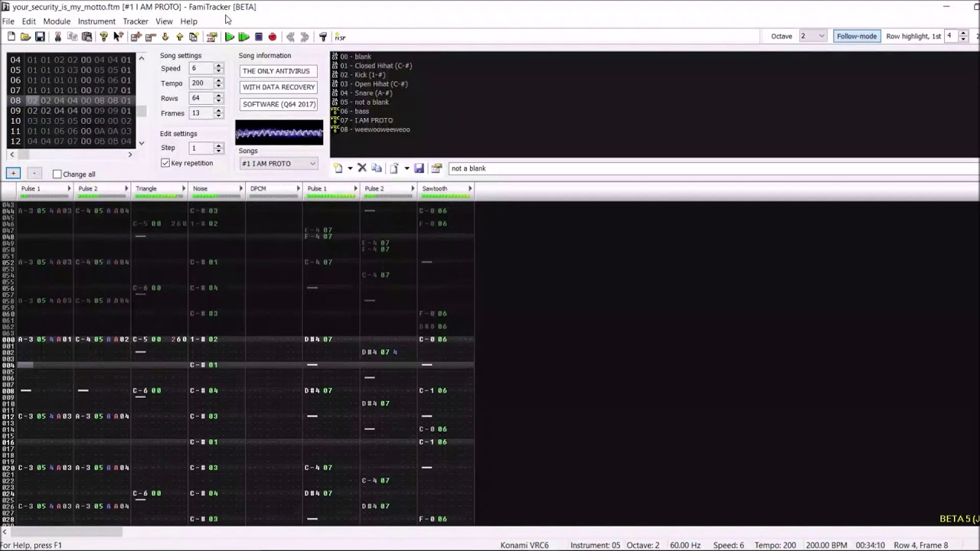Open a module with the folder icon
Image resolution: width=980 pixels, height=551 pixels.
click(25, 37)
